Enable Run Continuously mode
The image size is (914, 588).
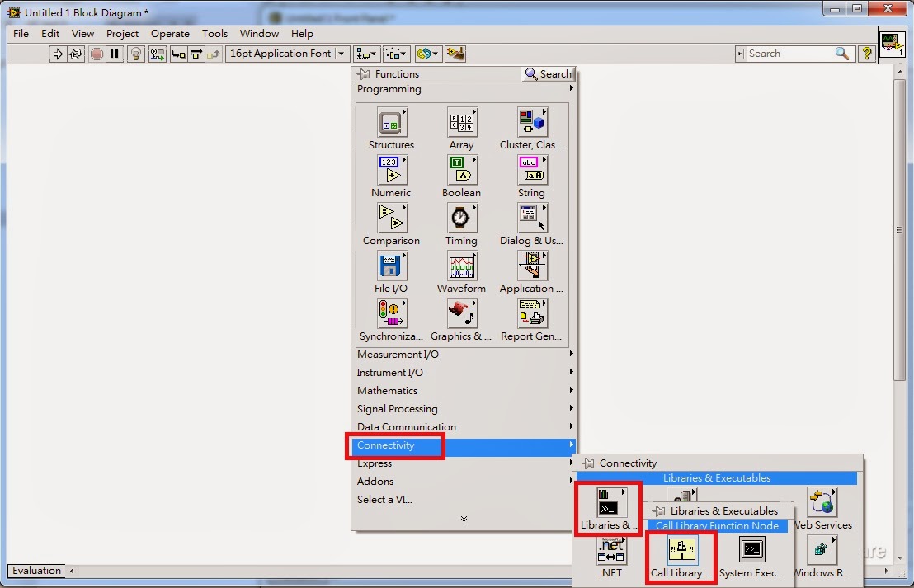pos(76,54)
